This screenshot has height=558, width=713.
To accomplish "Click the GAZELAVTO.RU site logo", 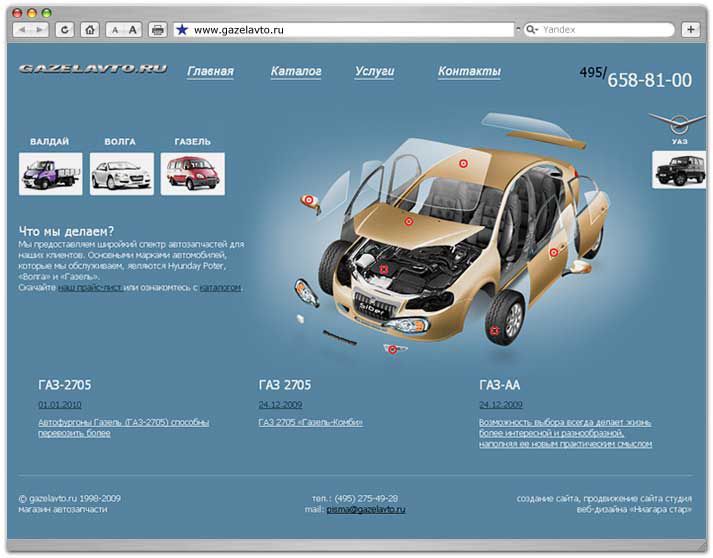I will [93, 69].
